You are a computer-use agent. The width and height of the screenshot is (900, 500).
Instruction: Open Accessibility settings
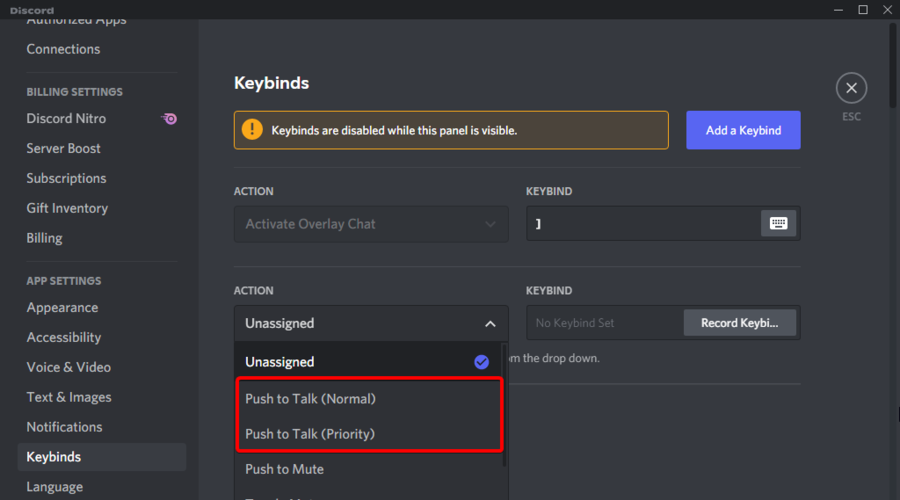(x=64, y=338)
